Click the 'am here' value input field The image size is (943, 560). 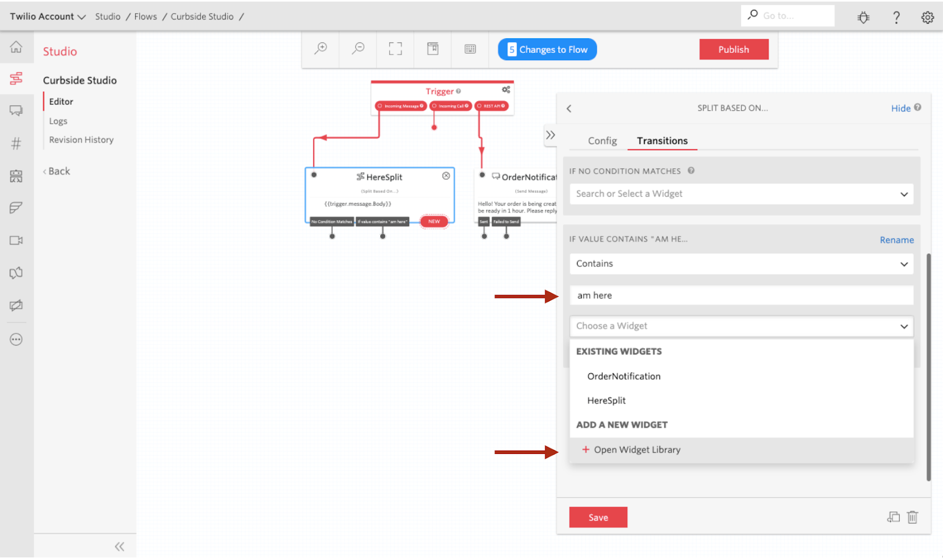point(741,296)
